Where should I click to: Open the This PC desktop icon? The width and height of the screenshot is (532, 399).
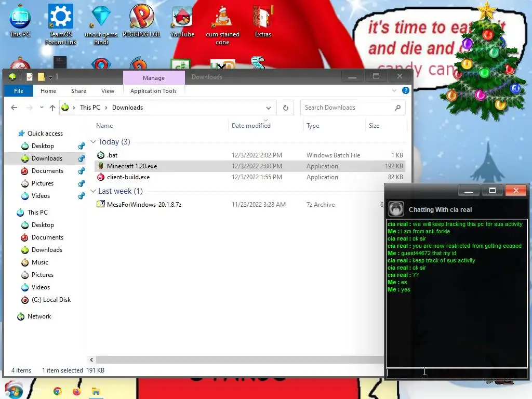coord(20,20)
